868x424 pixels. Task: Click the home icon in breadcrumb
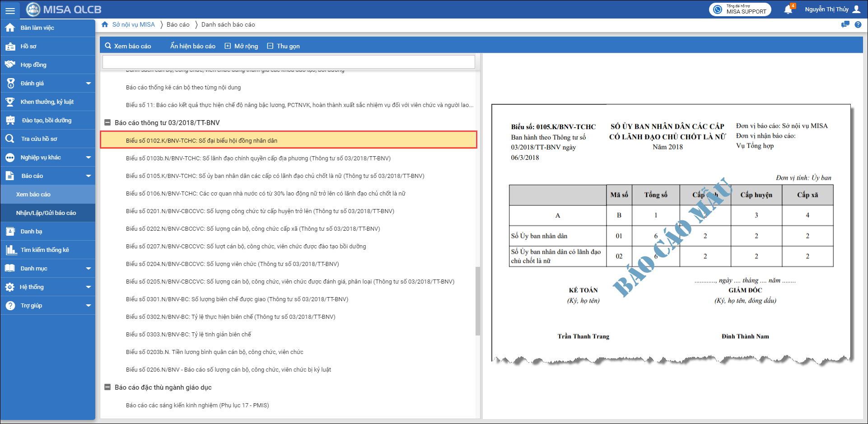[x=105, y=24]
